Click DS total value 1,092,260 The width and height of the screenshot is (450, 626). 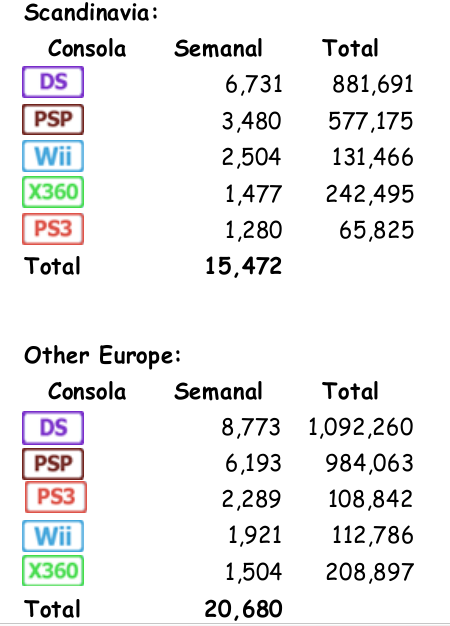point(361,427)
